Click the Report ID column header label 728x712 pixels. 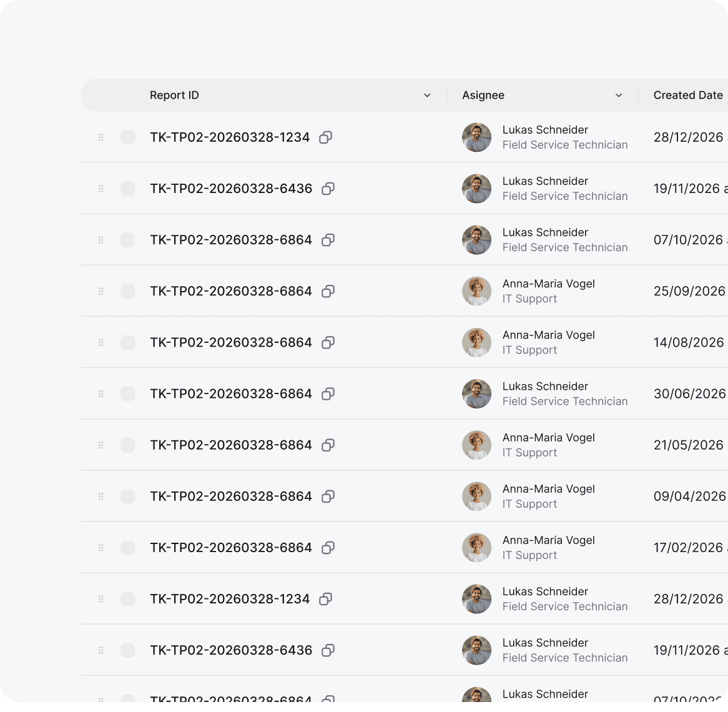click(x=174, y=96)
